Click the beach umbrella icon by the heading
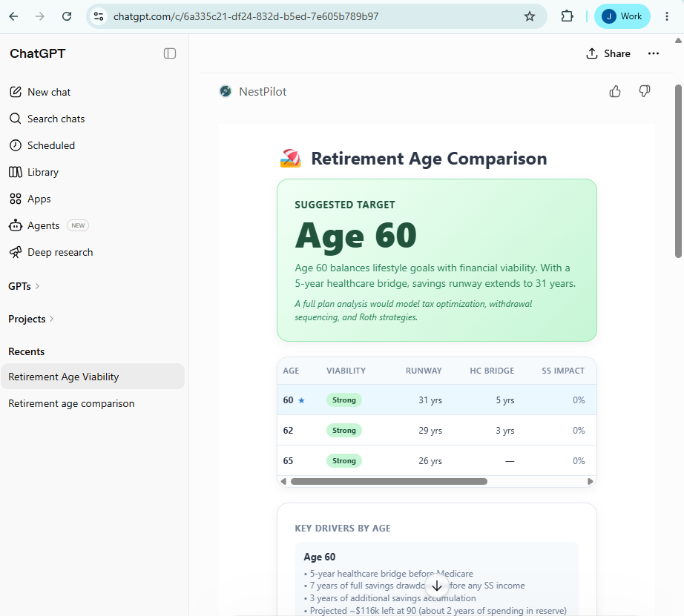The height and width of the screenshot is (616, 684). tap(290, 159)
